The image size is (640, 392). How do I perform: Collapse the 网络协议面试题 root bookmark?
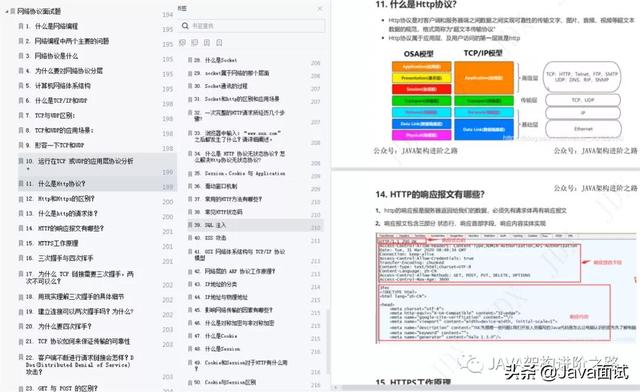[x=7, y=11]
